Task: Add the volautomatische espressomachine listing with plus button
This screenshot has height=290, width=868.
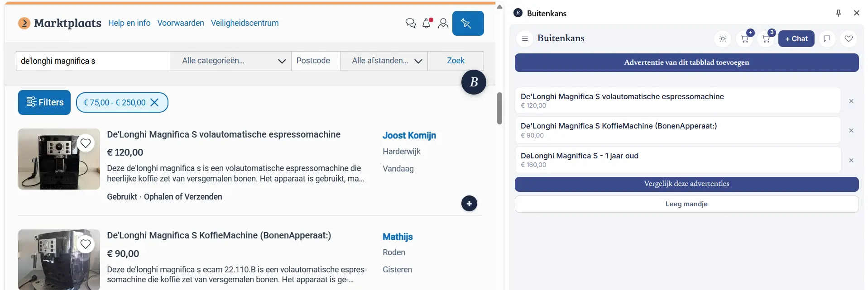Action: pos(469,204)
